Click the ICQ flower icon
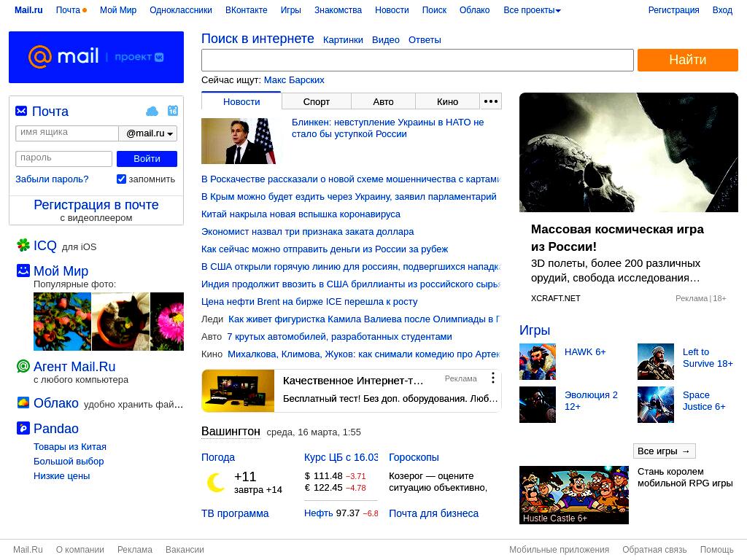The image size is (747, 560). [x=23, y=245]
